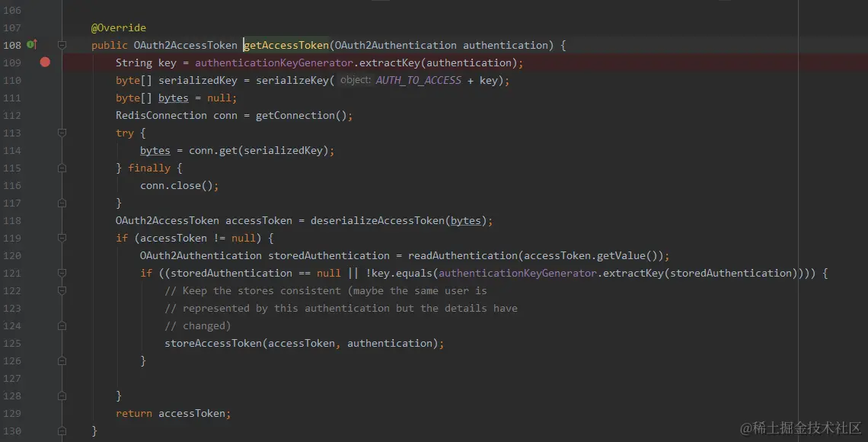Screen dimensions: 868x442
Task: Collapse the inner if block on line 121
Action: coord(62,273)
